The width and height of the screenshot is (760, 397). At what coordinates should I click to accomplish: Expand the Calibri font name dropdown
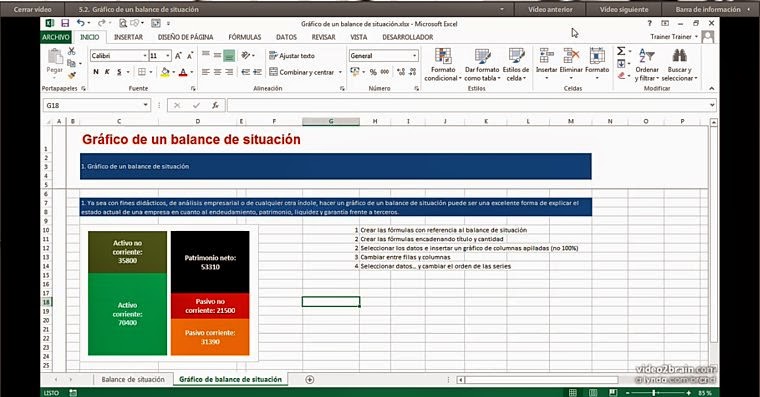pyautogui.click(x=144, y=56)
